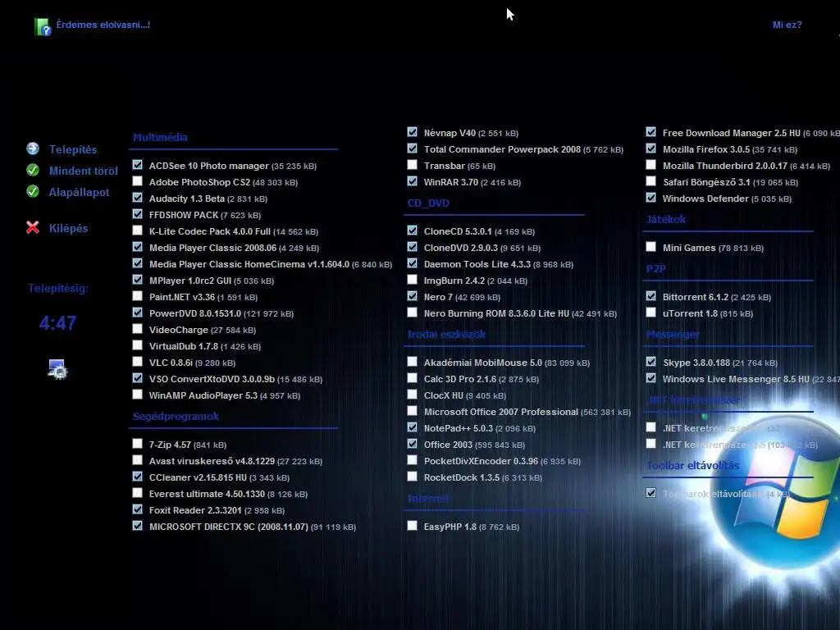840x630 pixels.
Task: Enable K-Lite Codec Pack 4.0.0 Full
Action: (x=138, y=231)
